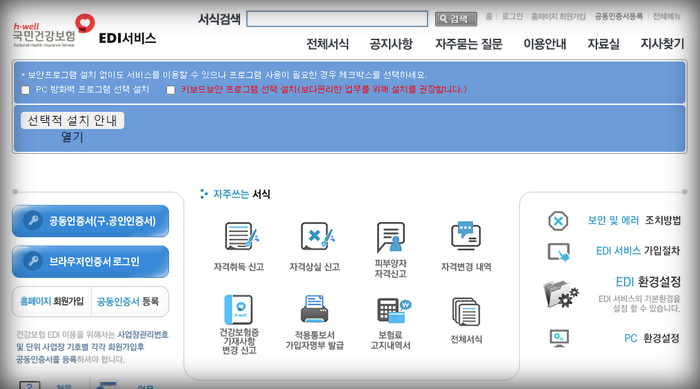Click the top 로그인 link
Screen dimensions: 700x389
(512, 17)
